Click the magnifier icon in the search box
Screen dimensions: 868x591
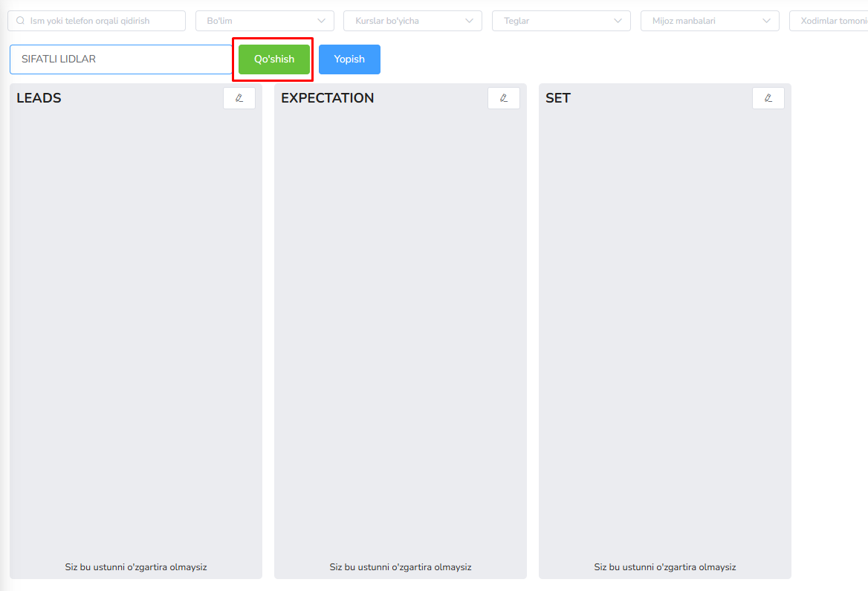(x=20, y=21)
